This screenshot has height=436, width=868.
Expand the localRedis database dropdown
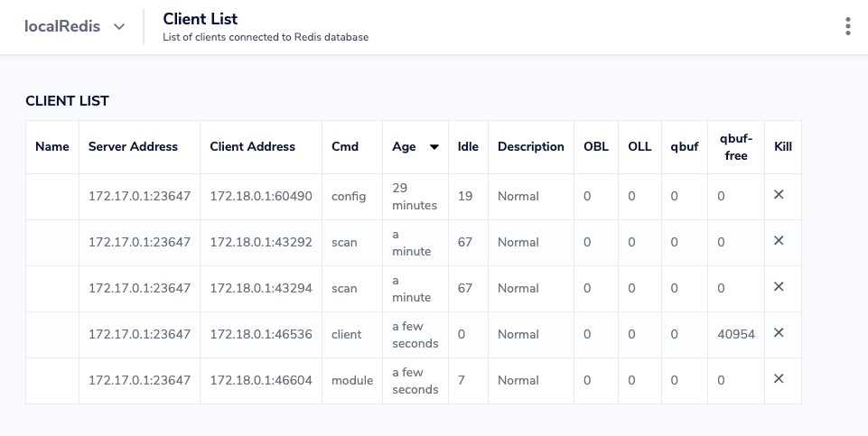click(x=75, y=26)
